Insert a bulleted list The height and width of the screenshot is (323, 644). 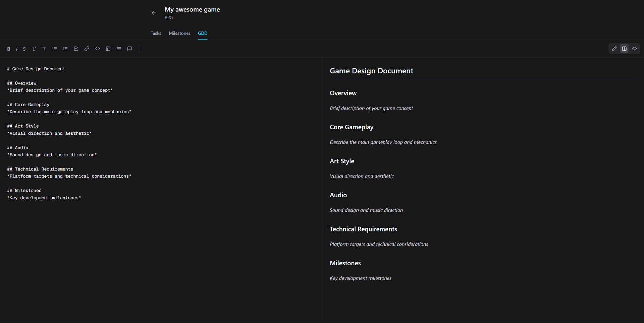pyautogui.click(x=55, y=49)
